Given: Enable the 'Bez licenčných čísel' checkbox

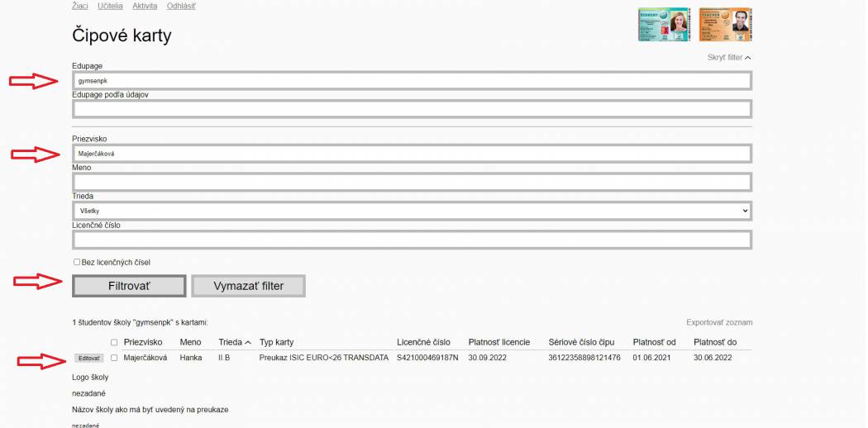Looking at the screenshot, I should (77, 262).
